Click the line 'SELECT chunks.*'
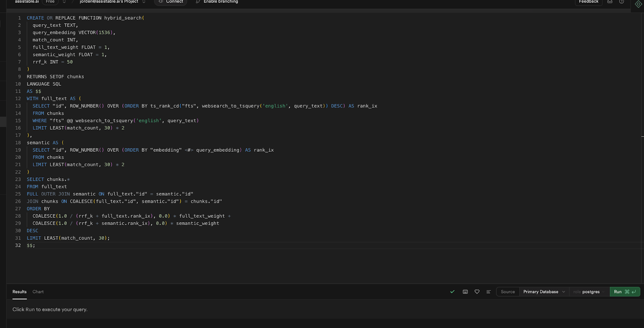This screenshot has height=328, width=644. [48, 179]
